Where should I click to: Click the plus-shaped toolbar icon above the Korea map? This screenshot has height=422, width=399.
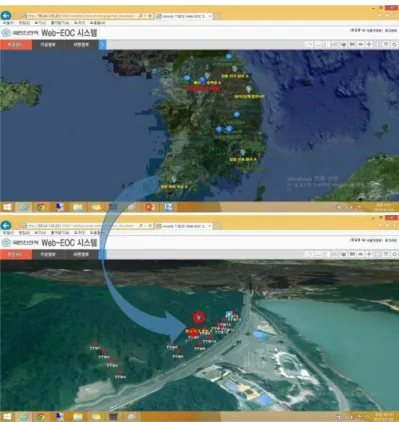[x=369, y=44]
